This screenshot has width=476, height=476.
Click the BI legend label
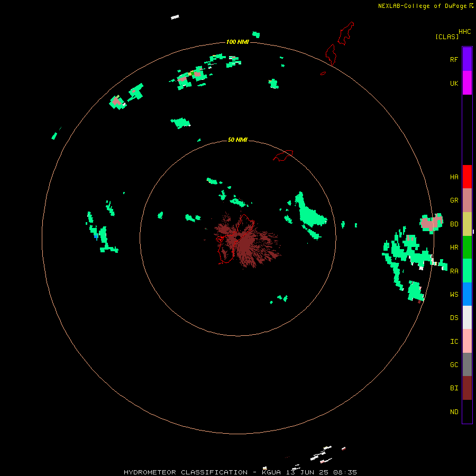pos(454,388)
